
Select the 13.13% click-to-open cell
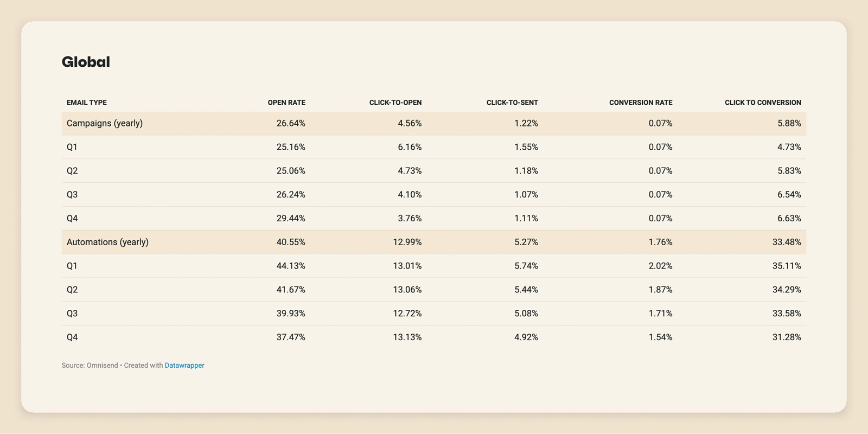click(407, 337)
